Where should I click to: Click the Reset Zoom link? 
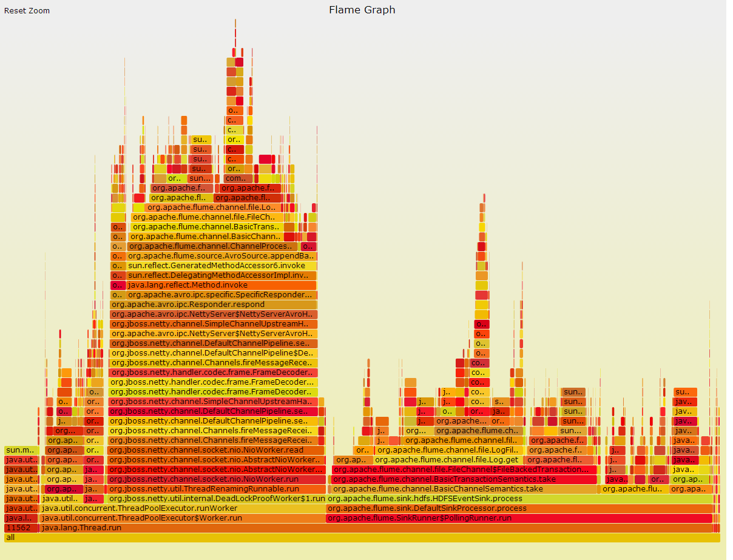click(x=26, y=10)
